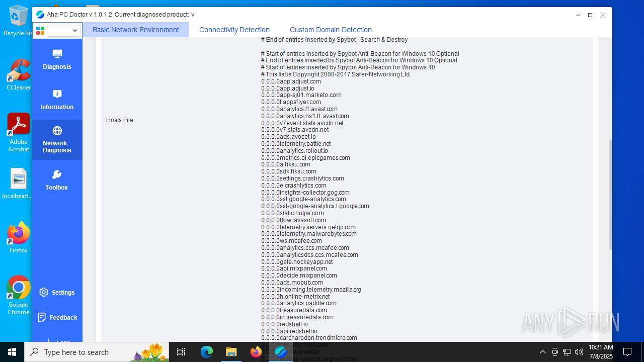Click the vertical scrollbar of hosts list
The width and height of the screenshot is (644, 362).
tap(611, 194)
